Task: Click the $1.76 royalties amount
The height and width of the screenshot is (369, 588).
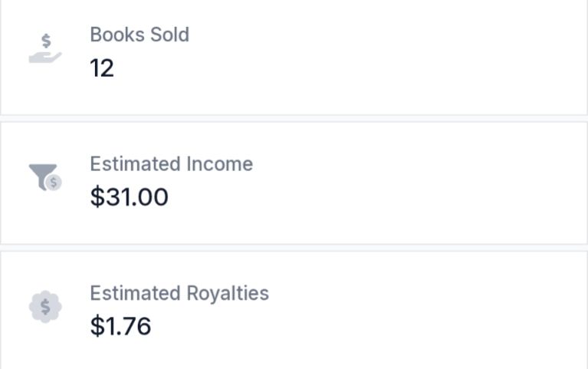Action: tap(120, 326)
